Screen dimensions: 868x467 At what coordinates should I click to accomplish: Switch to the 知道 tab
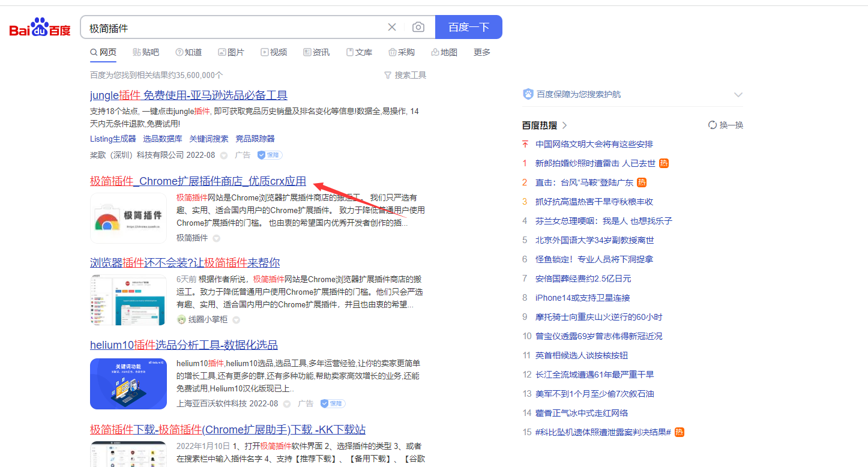[188, 52]
